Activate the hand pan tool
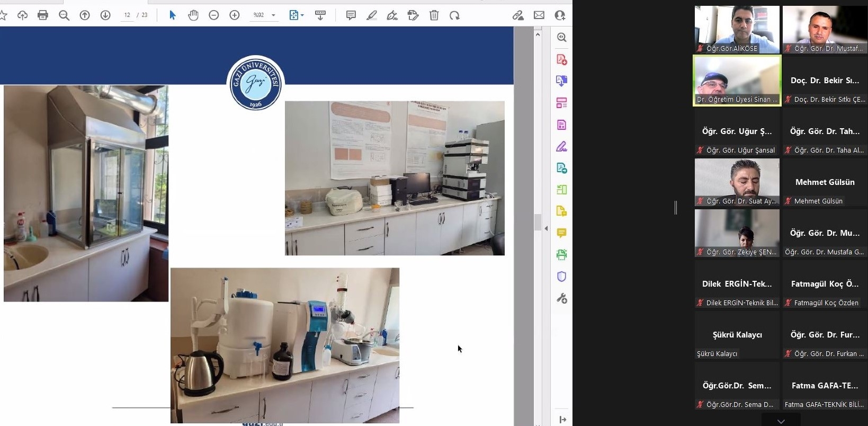 pos(193,15)
